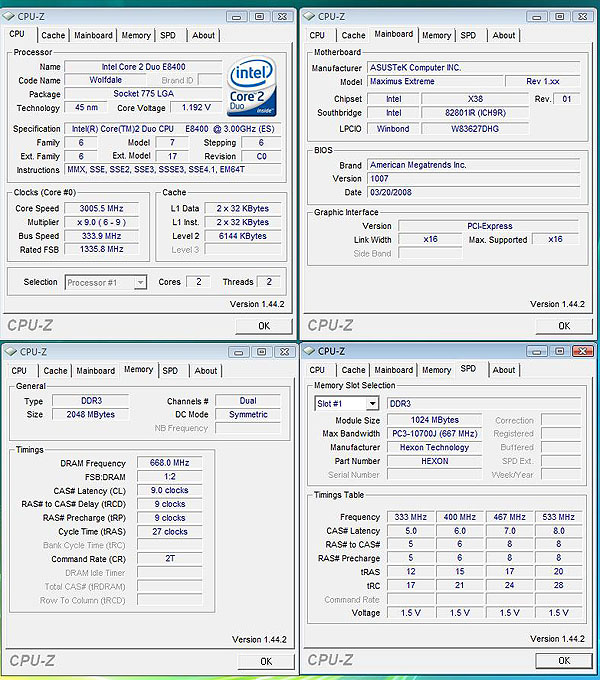Click the memory Size value '2048 MBytes'

[x=91, y=415]
